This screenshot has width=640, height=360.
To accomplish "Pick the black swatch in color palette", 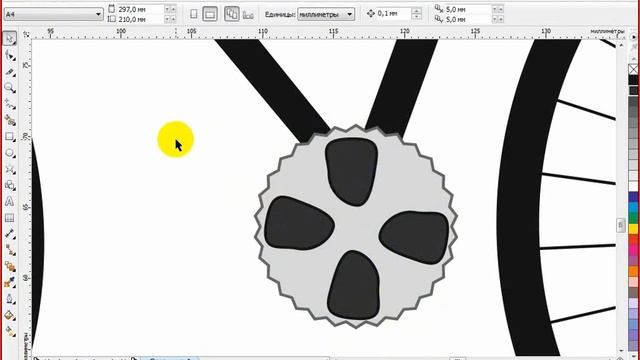I will 633,80.
